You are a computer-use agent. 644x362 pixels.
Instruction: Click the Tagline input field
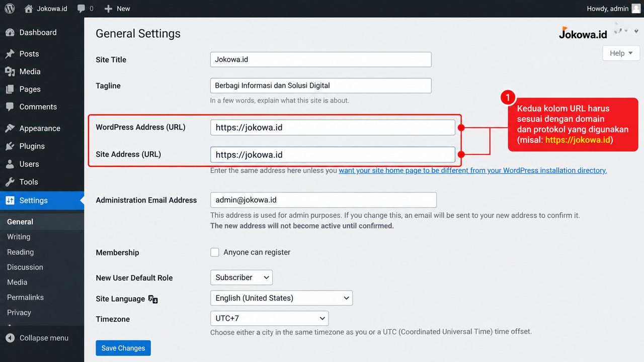click(321, 85)
